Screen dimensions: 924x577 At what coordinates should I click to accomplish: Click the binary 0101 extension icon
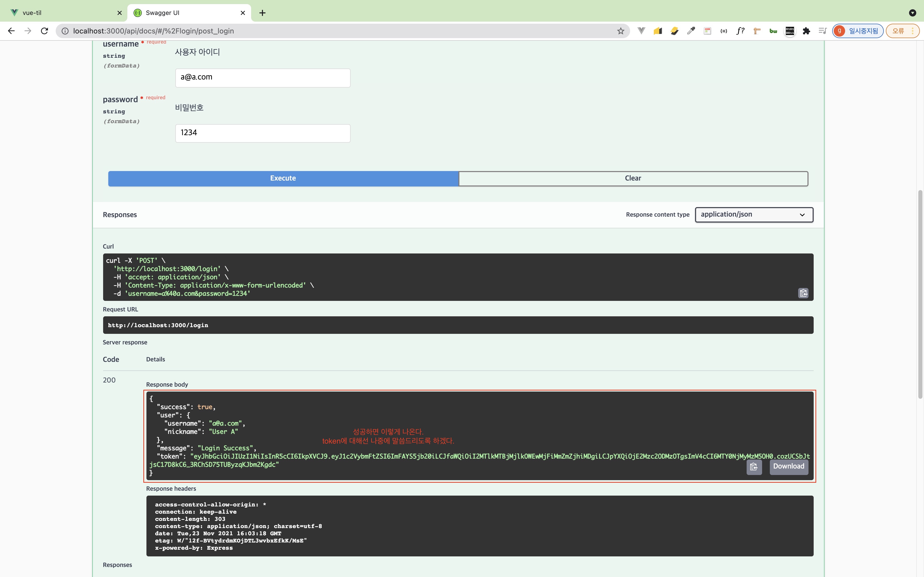click(x=790, y=31)
